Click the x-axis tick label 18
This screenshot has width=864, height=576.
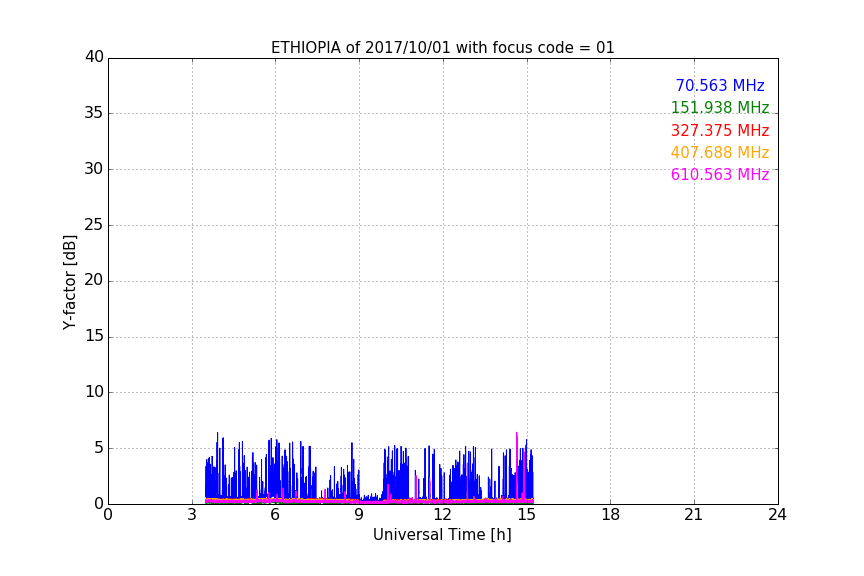tap(611, 515)
